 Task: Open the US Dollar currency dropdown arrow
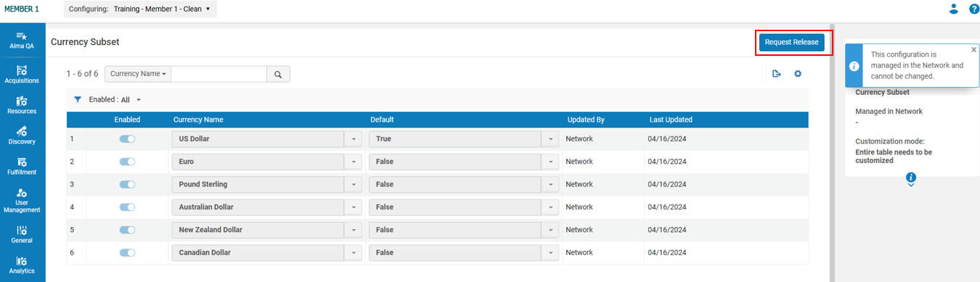point(353,139)
